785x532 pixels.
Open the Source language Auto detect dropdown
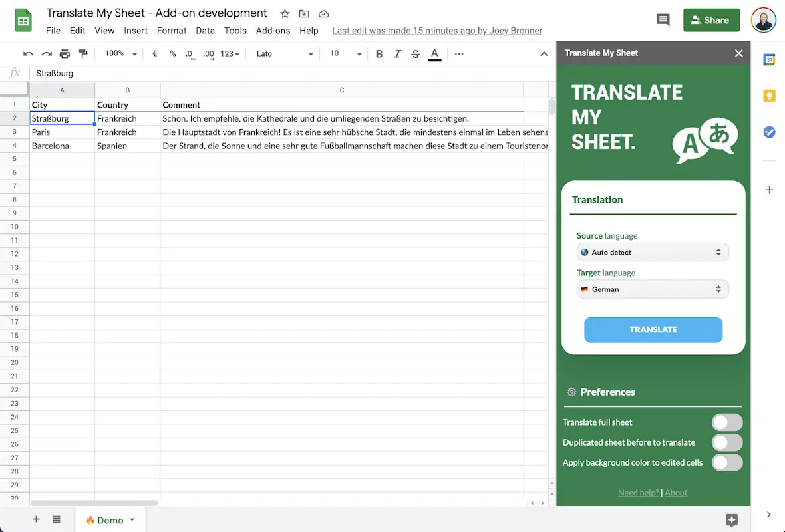pyautogui.click(x=653, y=252)
